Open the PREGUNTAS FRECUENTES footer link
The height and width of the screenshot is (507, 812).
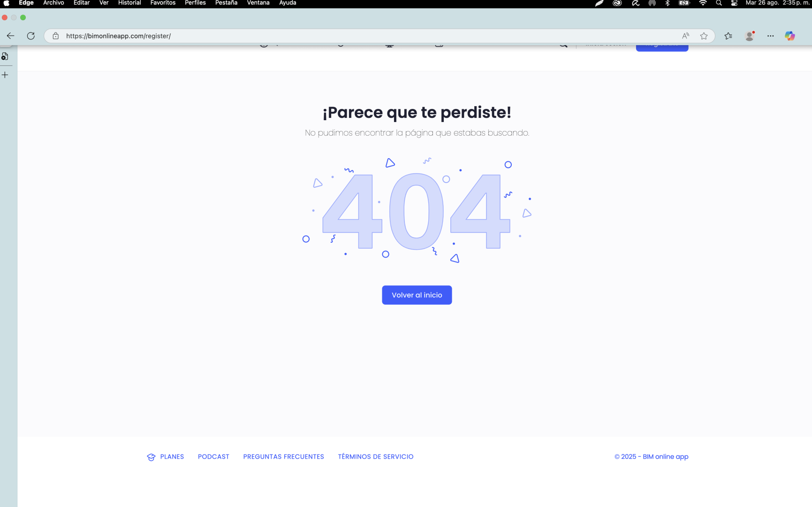point(283,456)
